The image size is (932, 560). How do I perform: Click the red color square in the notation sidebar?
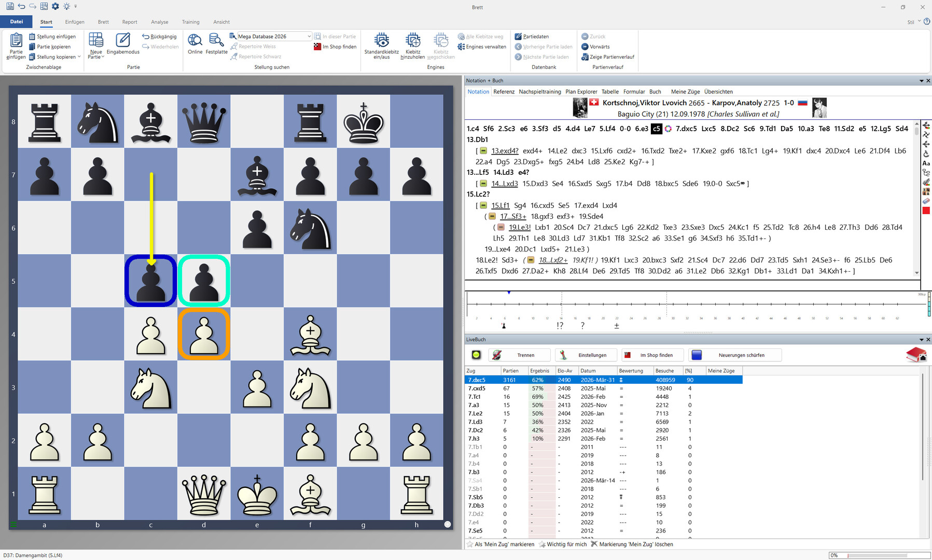[926, 211]
